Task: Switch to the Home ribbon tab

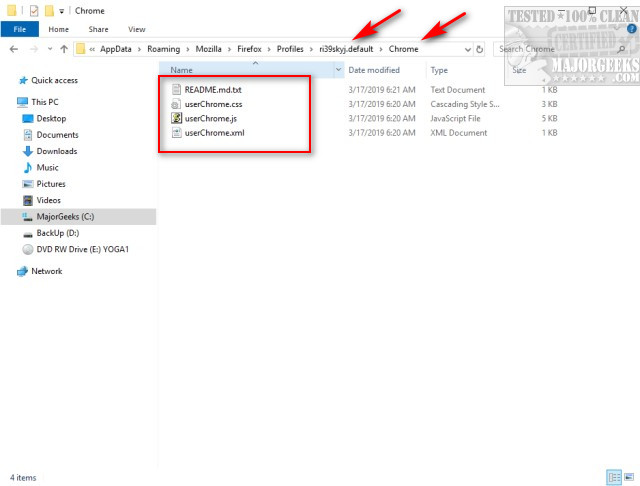Action: pyautogui.click(x=58, y=29)
